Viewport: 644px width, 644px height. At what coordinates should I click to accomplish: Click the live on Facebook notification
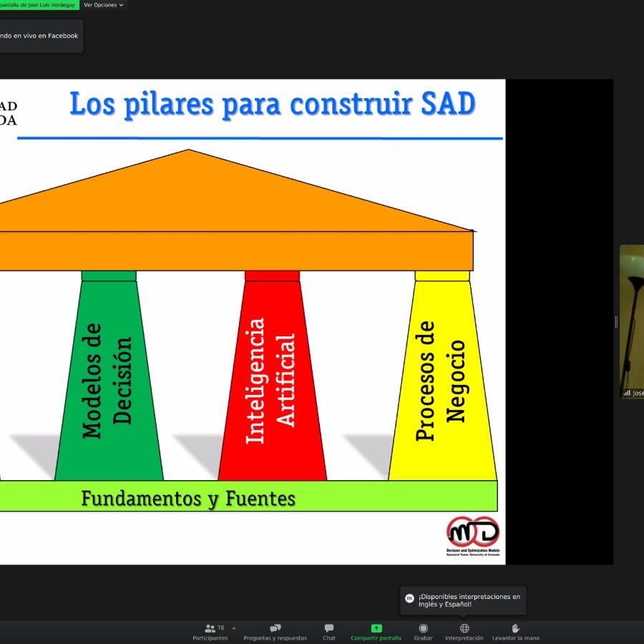[40, 36]
